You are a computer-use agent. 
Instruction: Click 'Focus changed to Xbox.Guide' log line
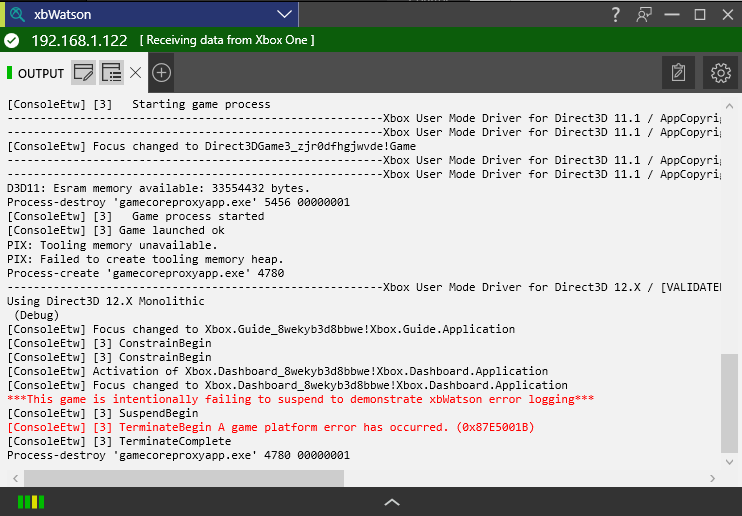click(261, 329)
